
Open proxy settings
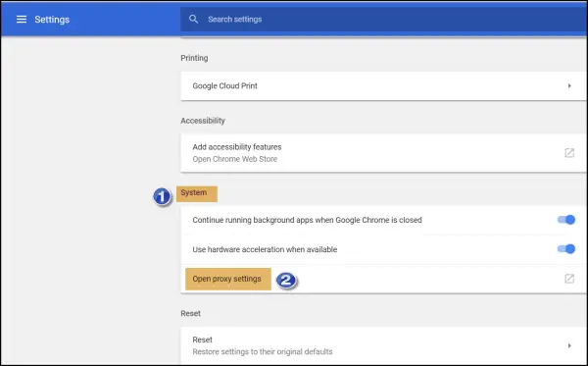click(x=383, y=279)
